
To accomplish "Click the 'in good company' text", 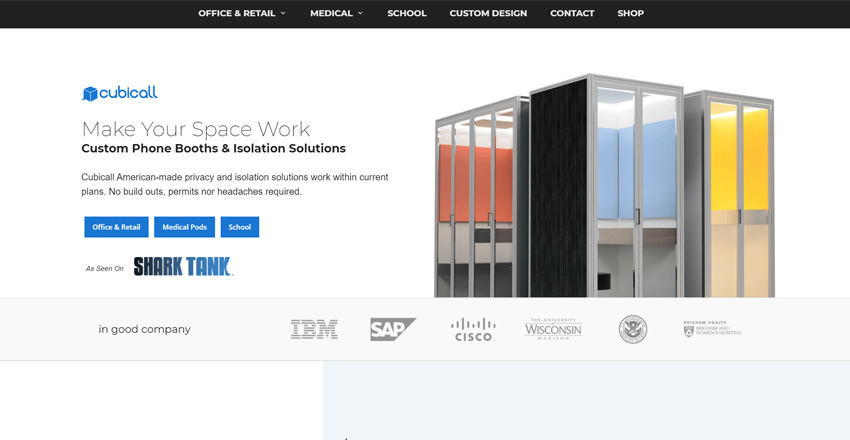I will click(x=144, y=329).
